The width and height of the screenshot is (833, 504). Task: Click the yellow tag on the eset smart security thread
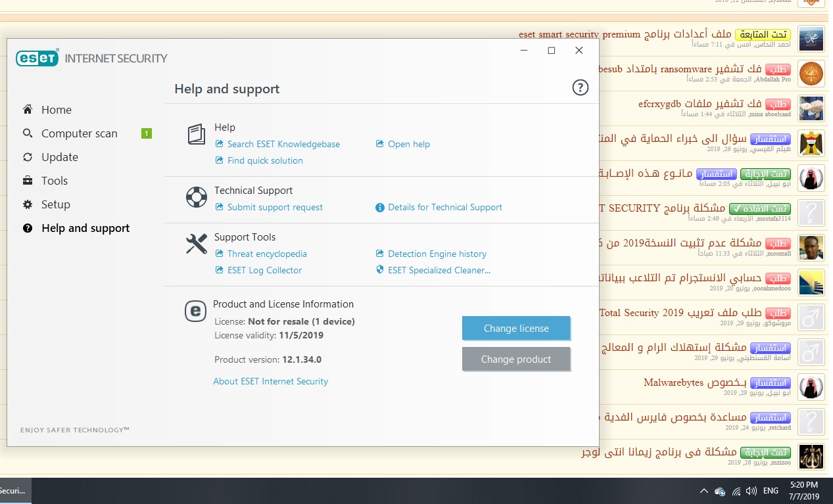(x=763, y=34)
